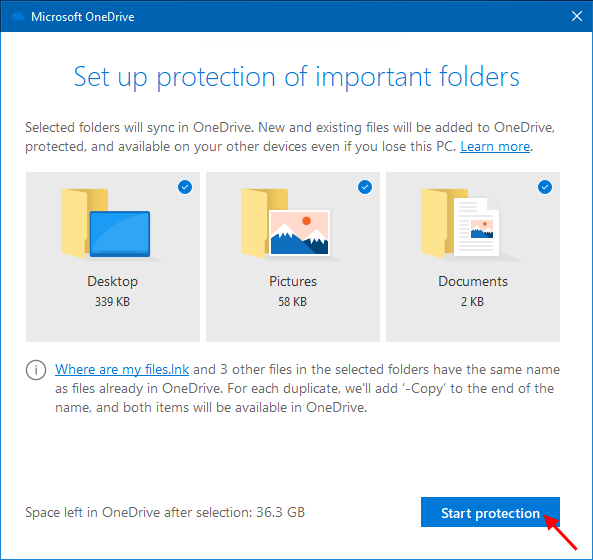
Task: Open the Learn more link
Action: pyautogui.click(x=495, y=146)
